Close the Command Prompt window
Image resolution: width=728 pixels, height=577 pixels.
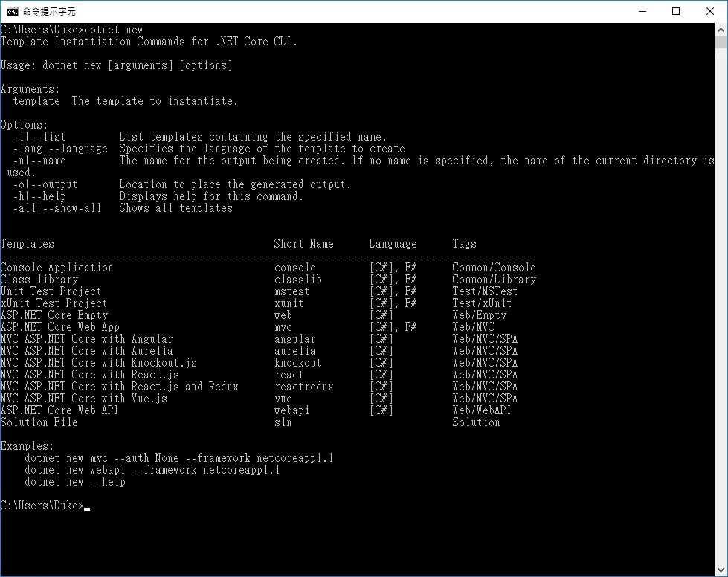click(x=710, y=11)
